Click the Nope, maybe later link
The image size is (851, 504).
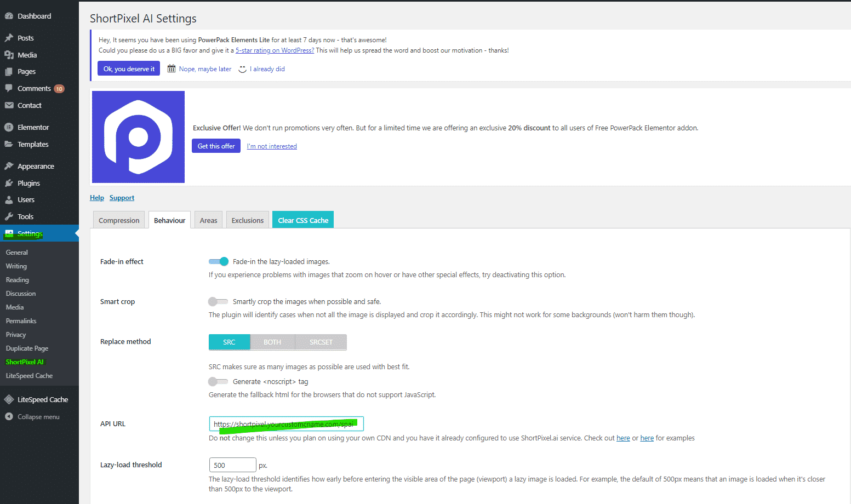coord(205,69)
